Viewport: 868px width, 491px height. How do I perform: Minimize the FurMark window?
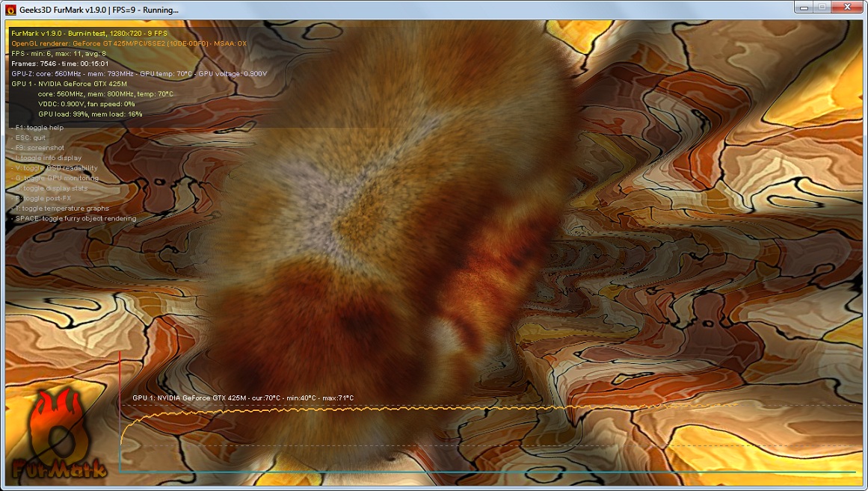[804, 7]
